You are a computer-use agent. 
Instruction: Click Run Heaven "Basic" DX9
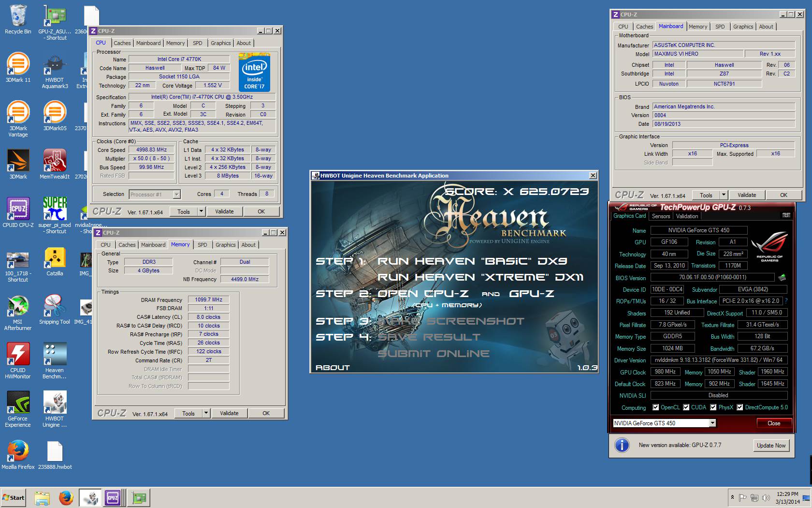(x=472, y=261)
